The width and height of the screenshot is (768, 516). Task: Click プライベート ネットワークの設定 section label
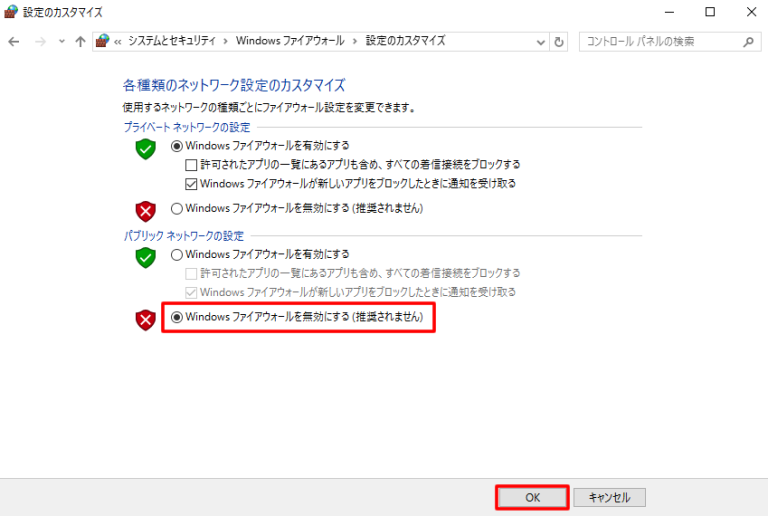pos(187,127)
